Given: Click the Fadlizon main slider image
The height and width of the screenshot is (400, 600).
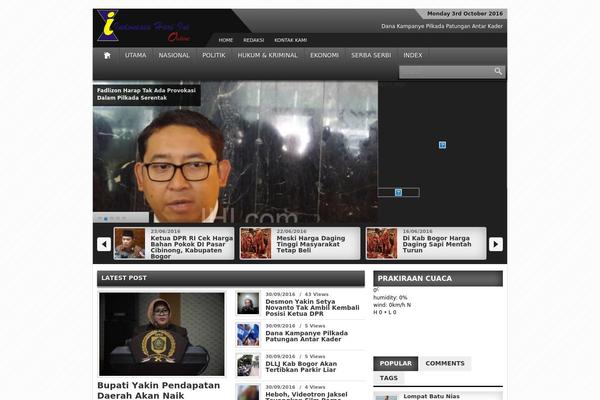Looking at the screenshot, I should coord(235,152).
